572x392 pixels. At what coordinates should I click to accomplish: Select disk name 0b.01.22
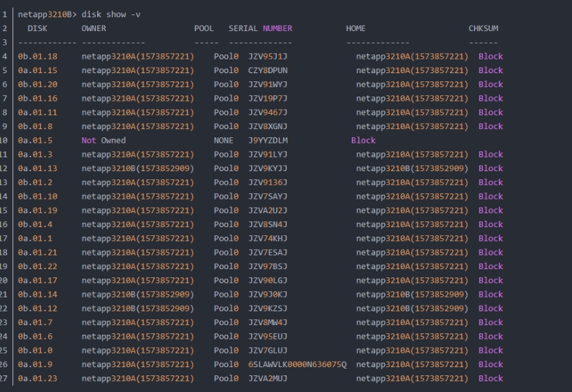tap(37, 266)
